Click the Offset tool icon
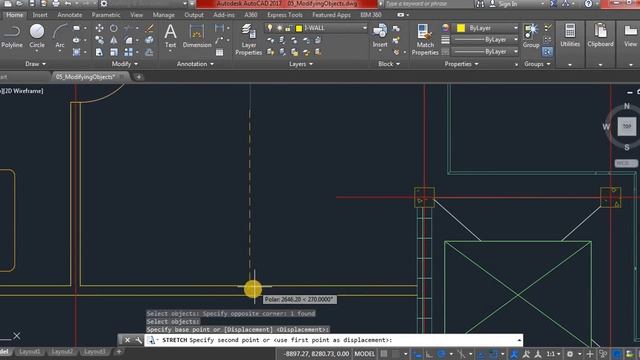The height and width of the screenshot is (360, 640). pyautogui.click(x=149, y=52)
